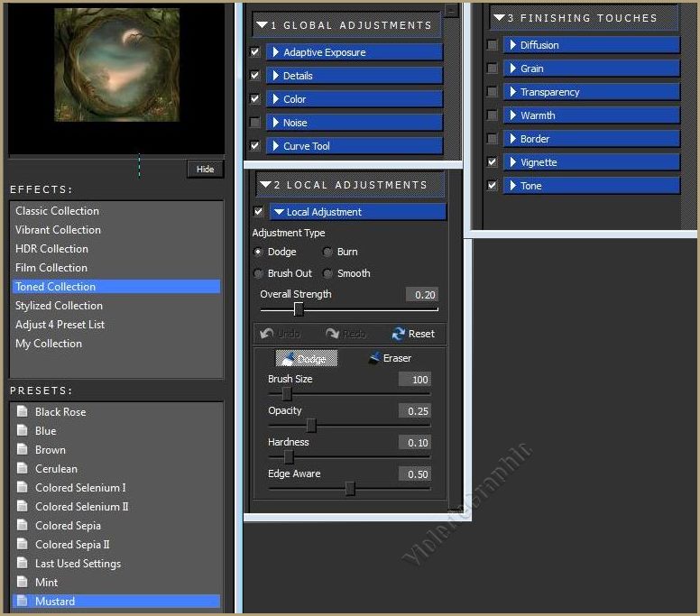This screenshot has width=700, height=616.
Task: Click the Mint preset file icon
Action: (23, 583)
